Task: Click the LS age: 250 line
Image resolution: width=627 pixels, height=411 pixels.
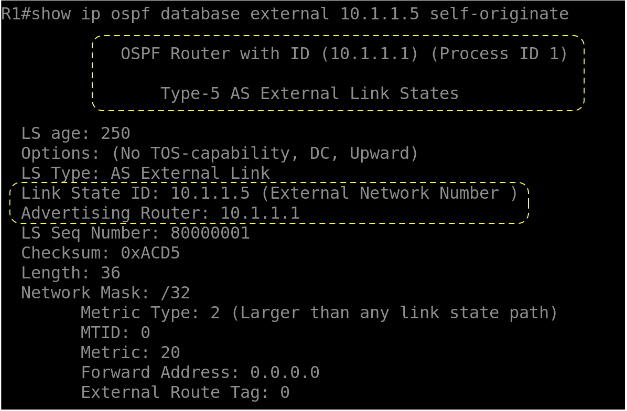Action: click(x=75, y=133)
